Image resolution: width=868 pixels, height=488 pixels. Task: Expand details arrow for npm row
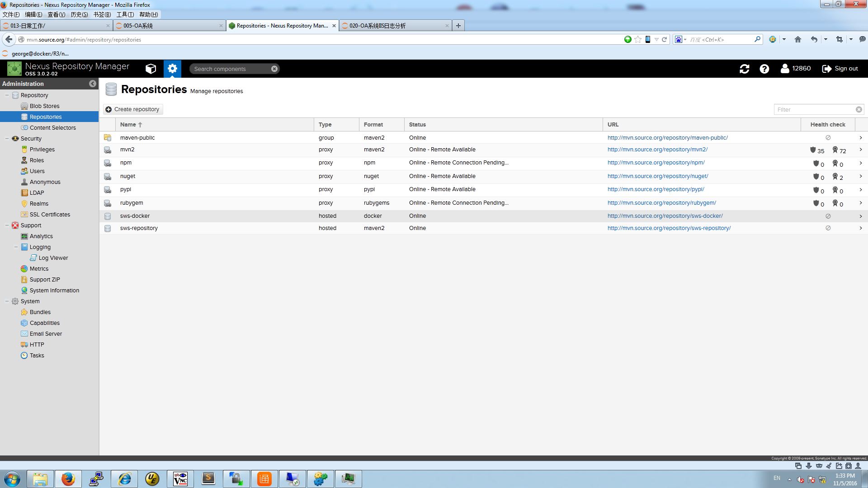[x=860, y=163]
